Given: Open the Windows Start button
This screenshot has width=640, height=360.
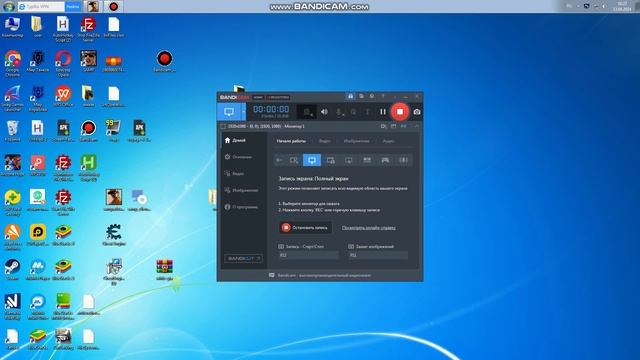Looking at the screenshot, I should pos(8,6).
